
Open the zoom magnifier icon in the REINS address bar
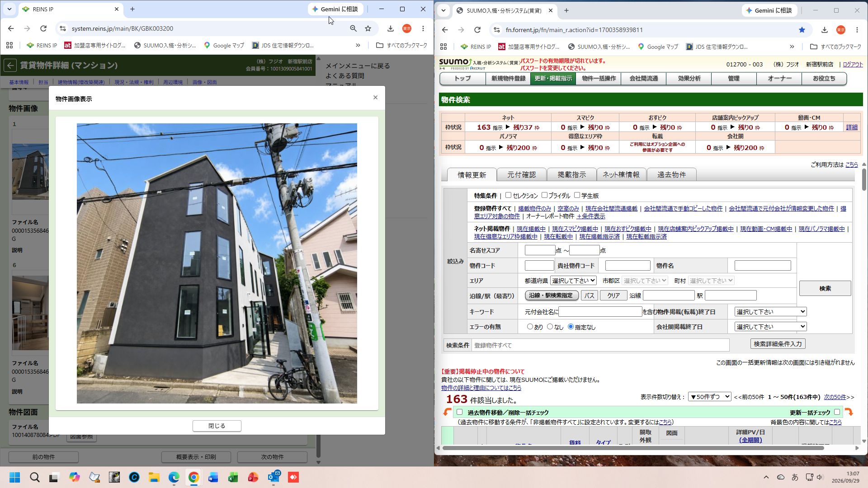pyautogui.click(x=353, y=28)
